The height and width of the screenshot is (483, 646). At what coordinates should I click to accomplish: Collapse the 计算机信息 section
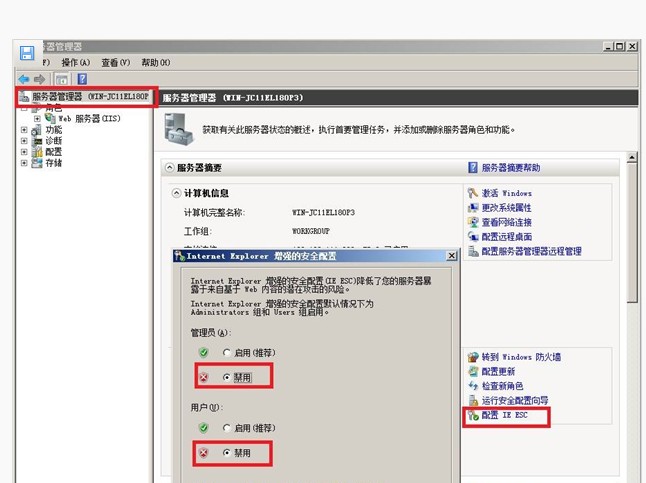point(176,193)
